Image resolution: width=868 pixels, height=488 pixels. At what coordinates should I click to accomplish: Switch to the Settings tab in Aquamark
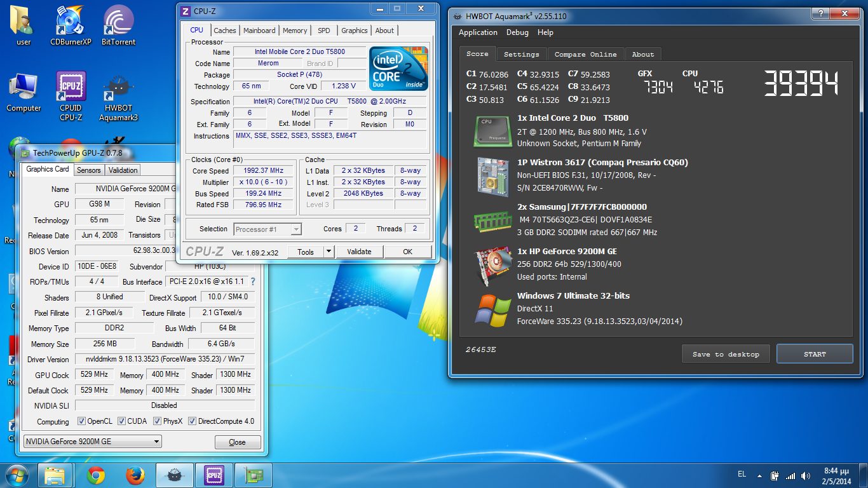coord(521,55)
